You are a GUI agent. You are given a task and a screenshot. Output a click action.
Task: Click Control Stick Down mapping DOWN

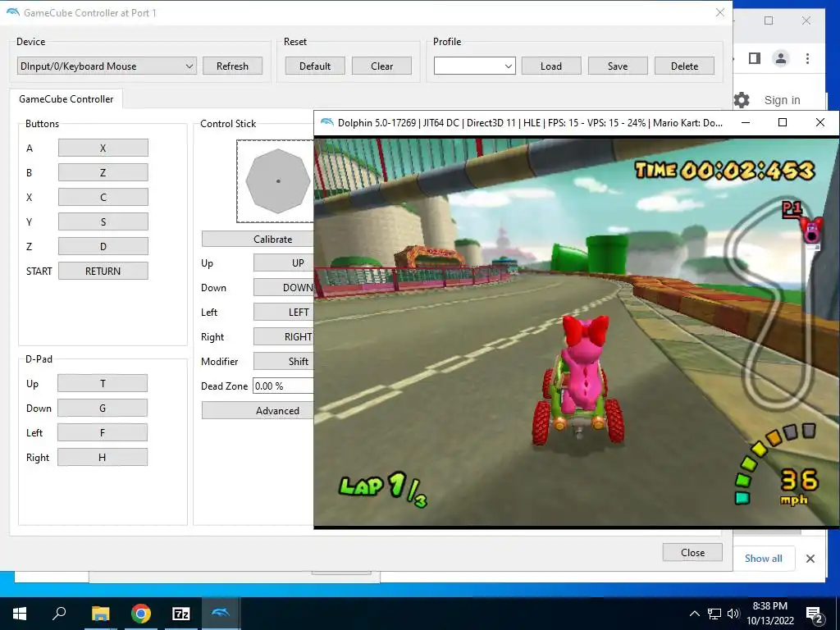pos(283,288)
